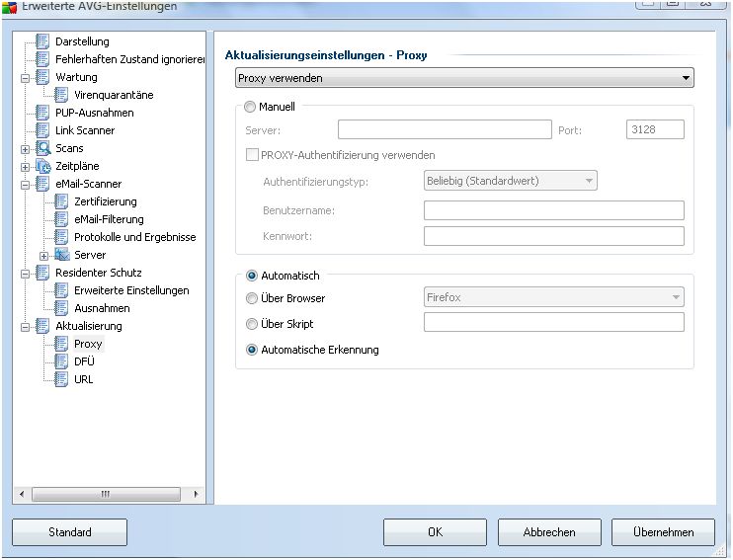The image size is (733, 560).
Task: Click the Residenter Schutz icon
Action: click(42, 273)
